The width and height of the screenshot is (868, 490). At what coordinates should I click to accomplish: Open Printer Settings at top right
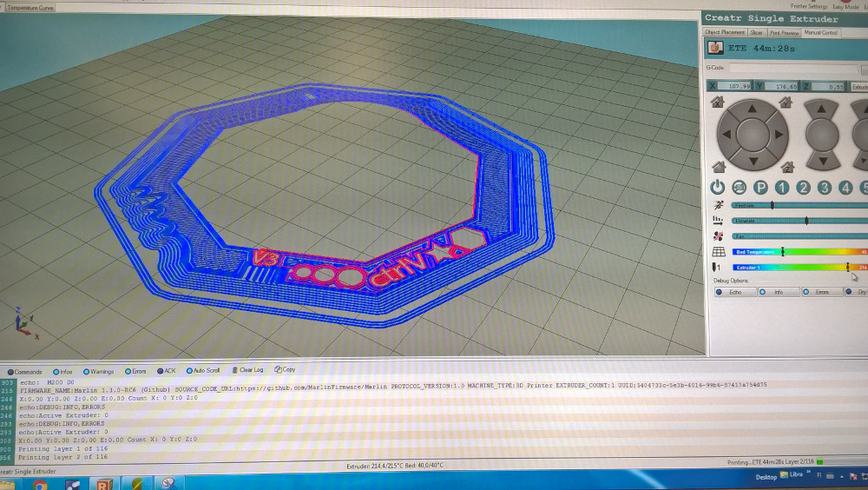(x=809, y=6)
